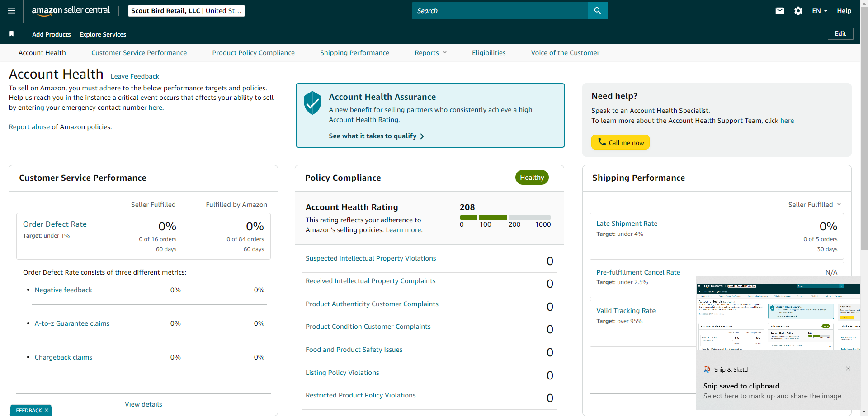The width and height of the screenshot is (868, 416).
Task: Open the hamburger navigation menu
Action: tap(12, 11)
